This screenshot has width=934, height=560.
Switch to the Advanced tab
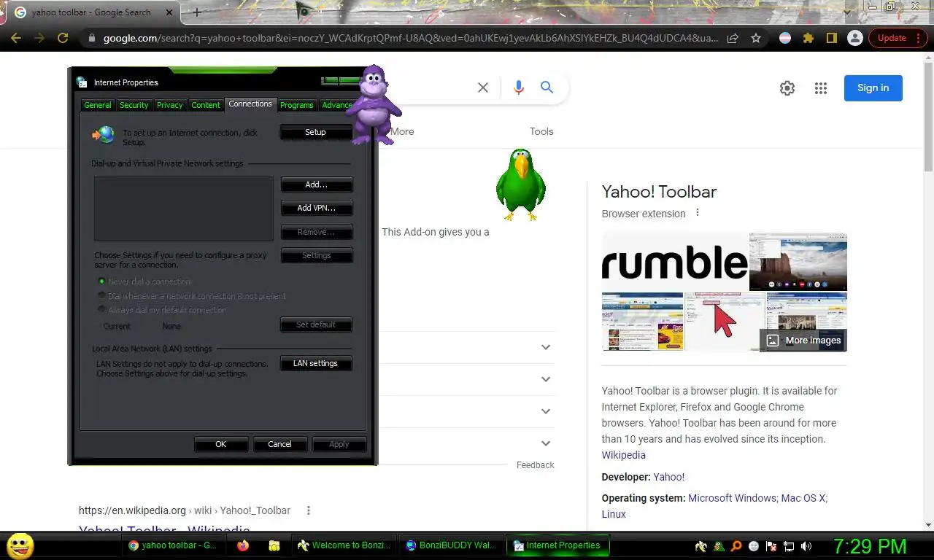337,105
